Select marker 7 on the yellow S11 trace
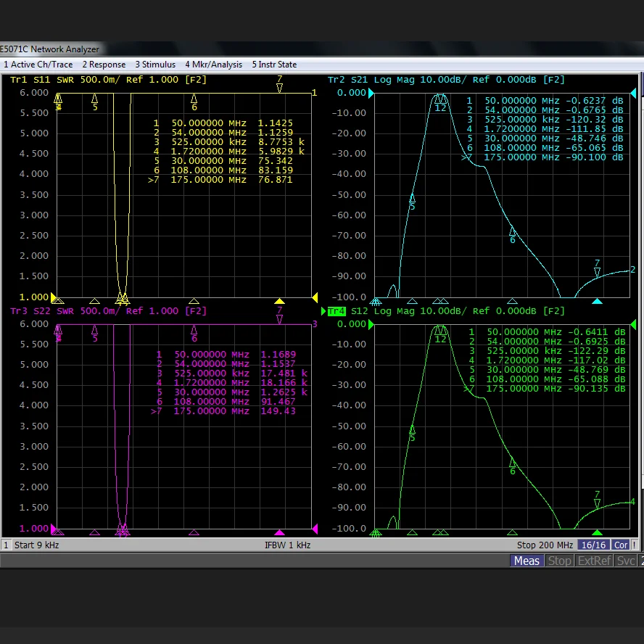The height and width of the screenshot is (644, 644). pyautogui.click(x=279, y=88)
